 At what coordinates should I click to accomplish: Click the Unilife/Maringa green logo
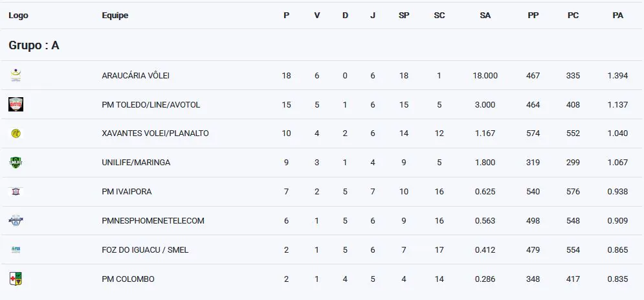[16, 163]
